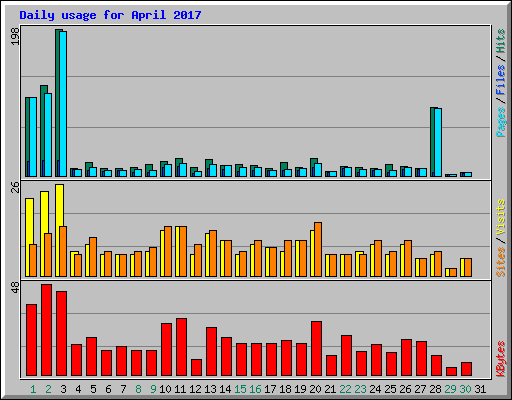Click the orange sites bar for day 10
512x400 pixels.
point(168,252)
